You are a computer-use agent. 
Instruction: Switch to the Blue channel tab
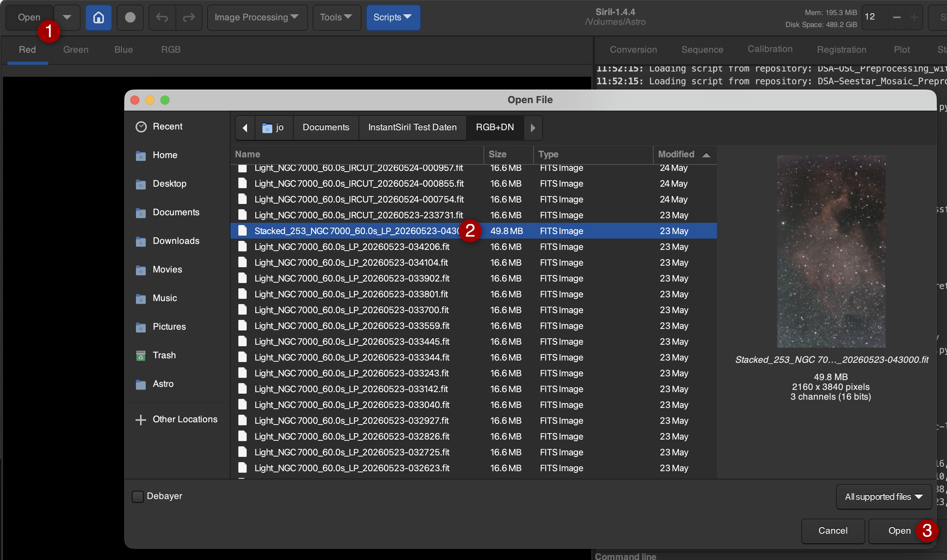124,49
